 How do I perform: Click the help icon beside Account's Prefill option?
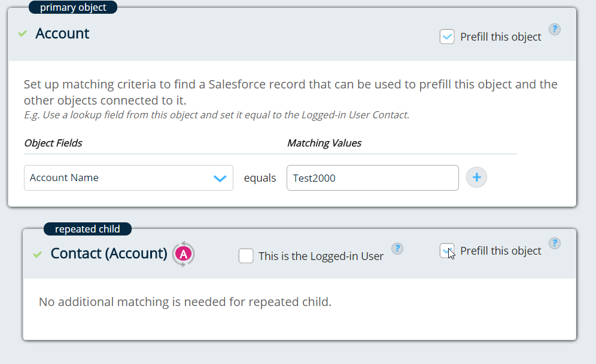555,29
